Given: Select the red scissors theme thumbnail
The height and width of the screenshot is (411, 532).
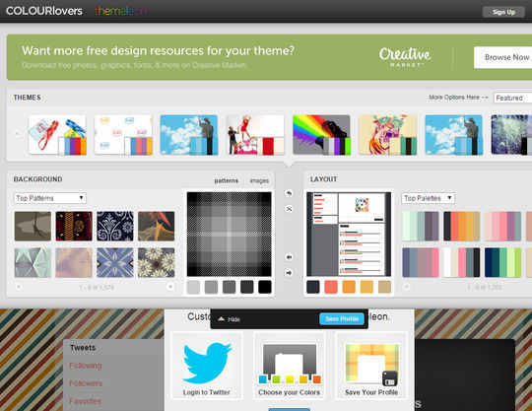Looking at the screenshot, I should (x=57, y=135).
